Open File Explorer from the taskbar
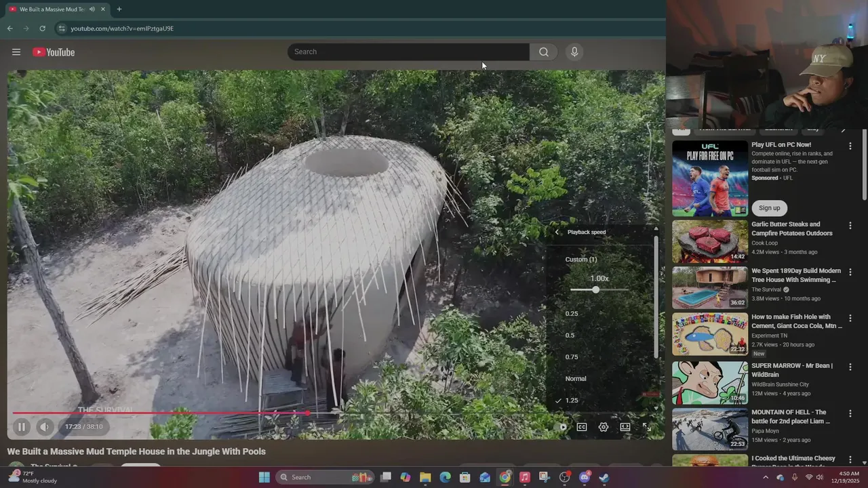The width and height of the screenshot is (868, 488). 425,477
